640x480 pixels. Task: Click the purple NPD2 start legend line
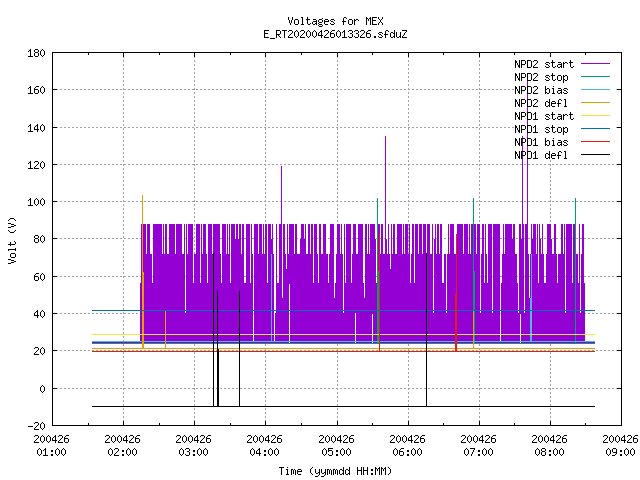click(x=595, y=64)
